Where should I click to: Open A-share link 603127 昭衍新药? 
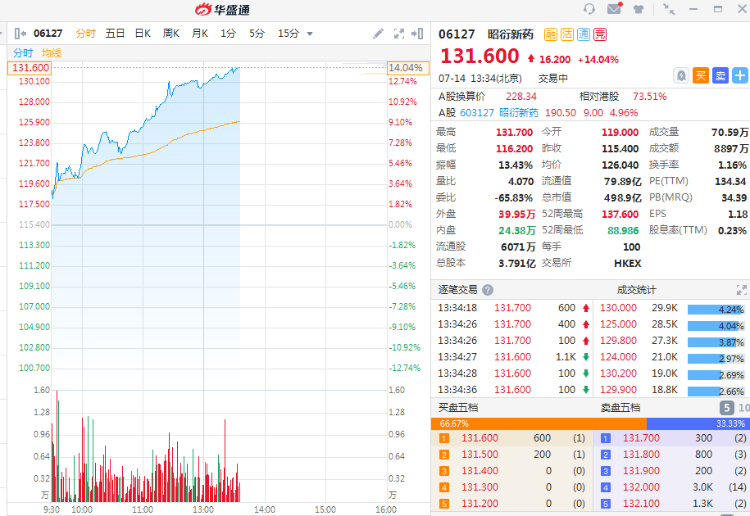[499, 113]
